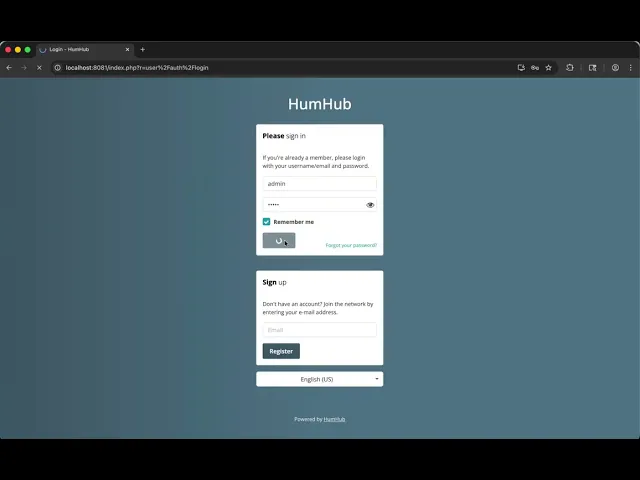Open the Chrome profile avatar
Screen dimensions: 640x480
[615, 68]
